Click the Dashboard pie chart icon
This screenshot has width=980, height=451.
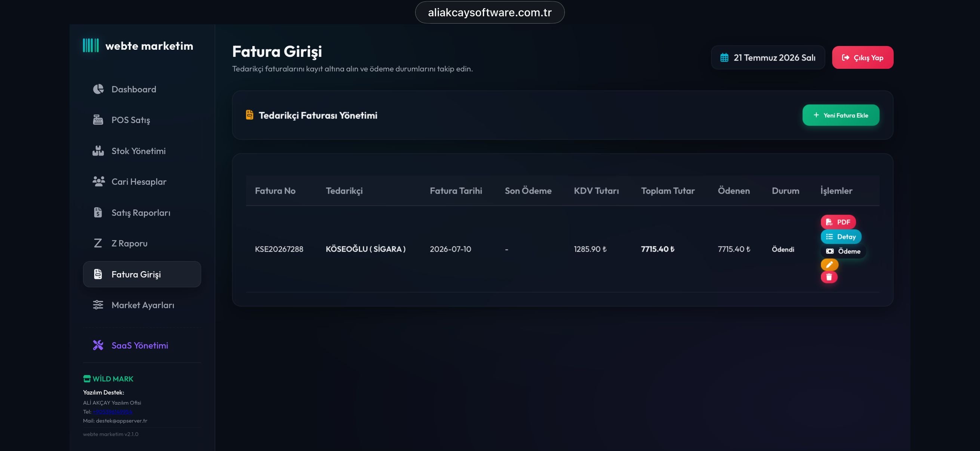98,89
